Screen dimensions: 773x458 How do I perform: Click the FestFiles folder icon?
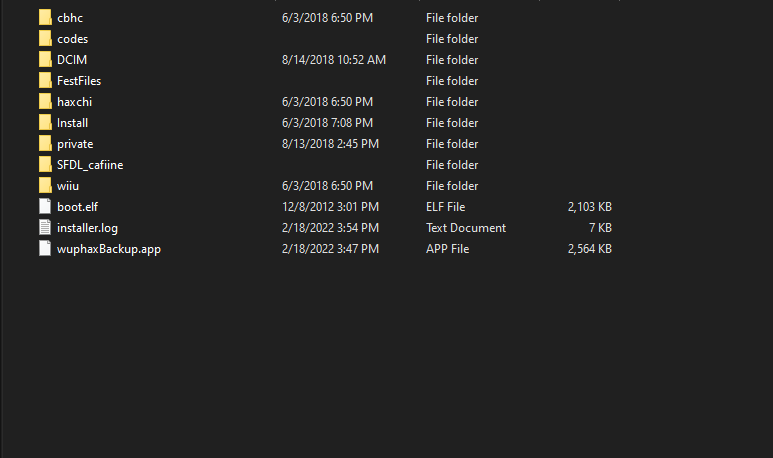pyautogui.click(x=45, y=80)
